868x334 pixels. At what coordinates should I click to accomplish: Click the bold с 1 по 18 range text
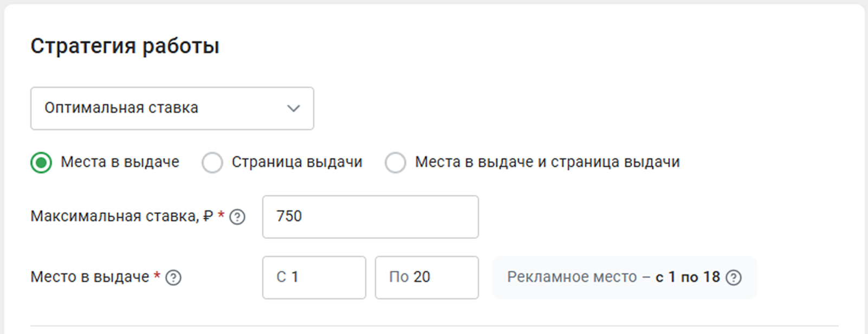688,277
